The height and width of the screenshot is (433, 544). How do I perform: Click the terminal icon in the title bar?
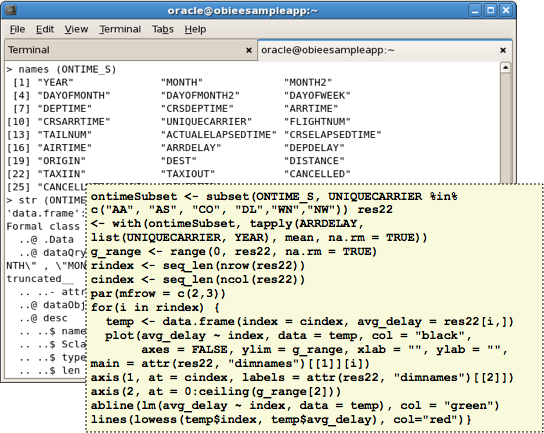[x=11, y=10]
